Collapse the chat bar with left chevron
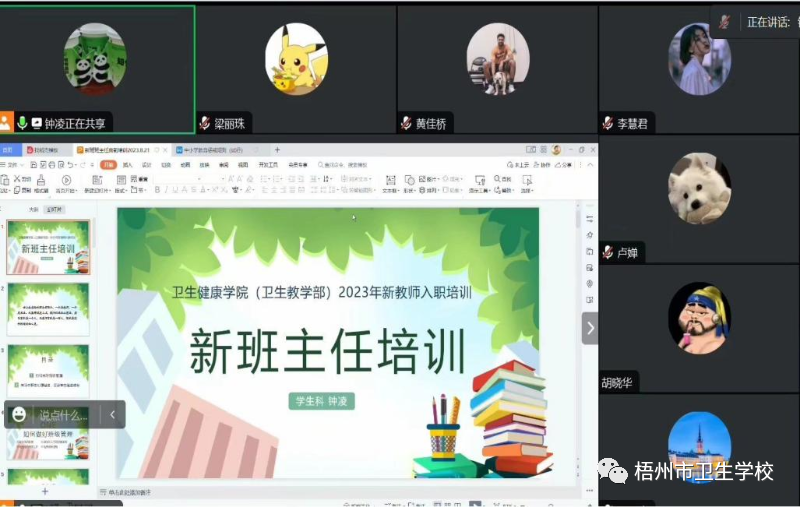Screen dimensions: 800x507 pyautogui.click(x=113, y=414)
